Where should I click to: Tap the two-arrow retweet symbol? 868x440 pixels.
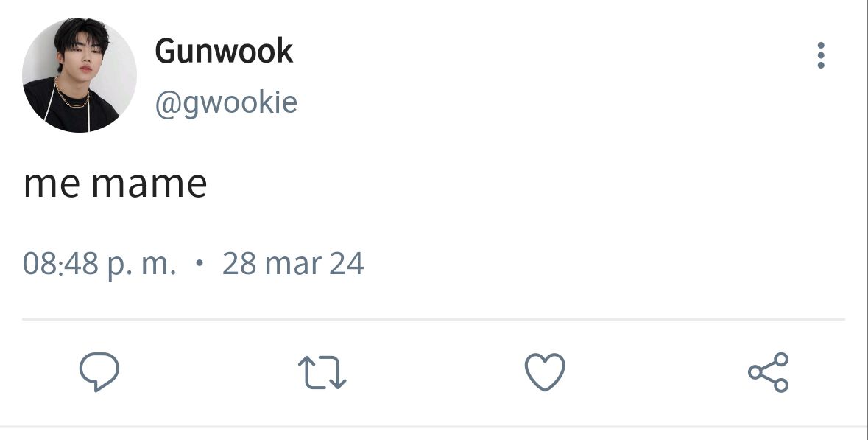[322, 372]
